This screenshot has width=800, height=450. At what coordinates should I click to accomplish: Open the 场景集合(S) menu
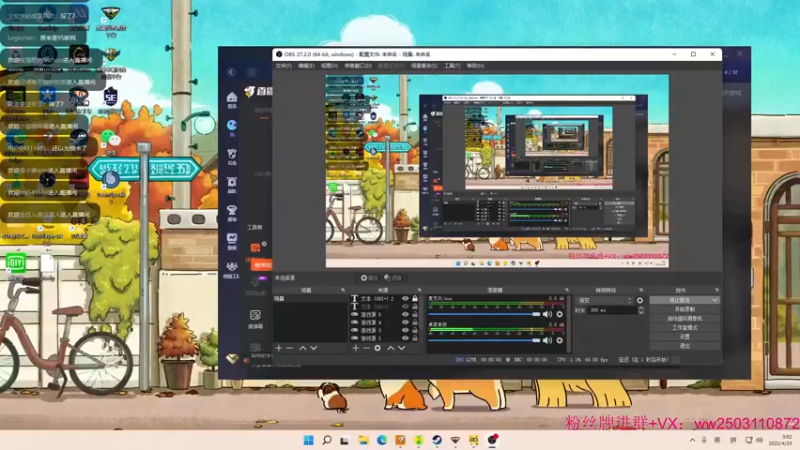click(424, 66)
